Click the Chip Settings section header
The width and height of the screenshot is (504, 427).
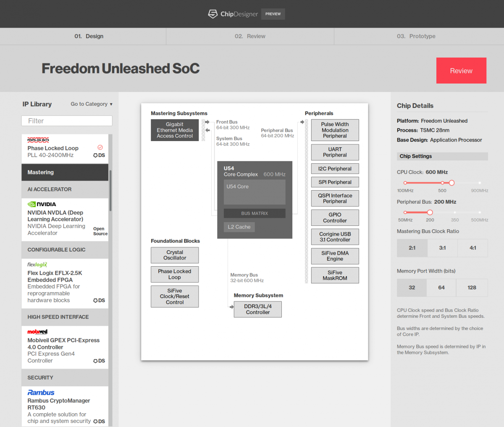442,156
